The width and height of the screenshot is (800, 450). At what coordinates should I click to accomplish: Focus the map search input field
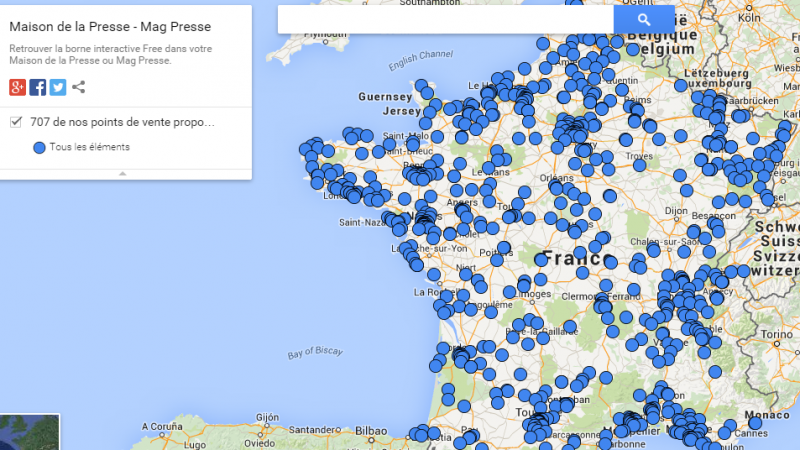pos(445,19)
